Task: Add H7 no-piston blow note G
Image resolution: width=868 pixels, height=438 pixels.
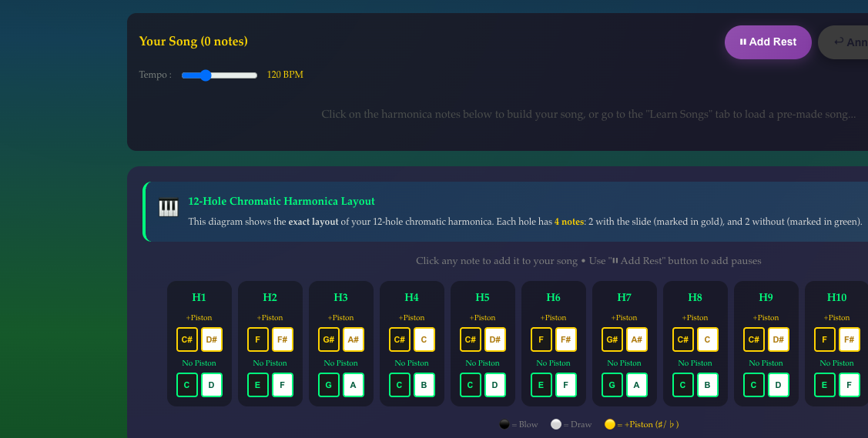Action: (612, 385)
